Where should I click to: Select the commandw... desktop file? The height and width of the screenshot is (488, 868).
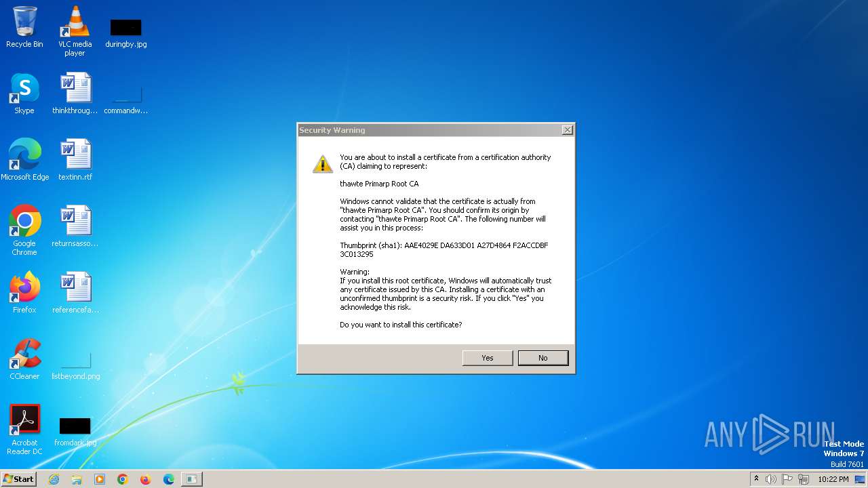pos(125,98)
